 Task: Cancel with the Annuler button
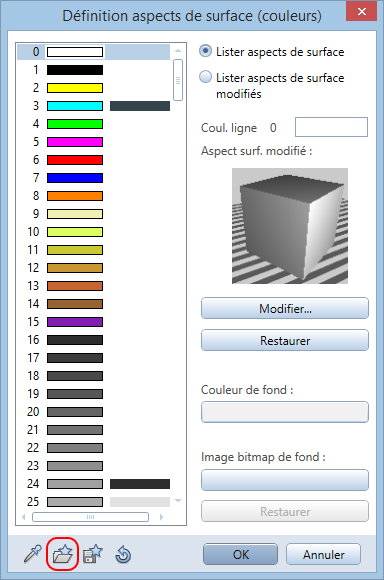coord(324,554)
